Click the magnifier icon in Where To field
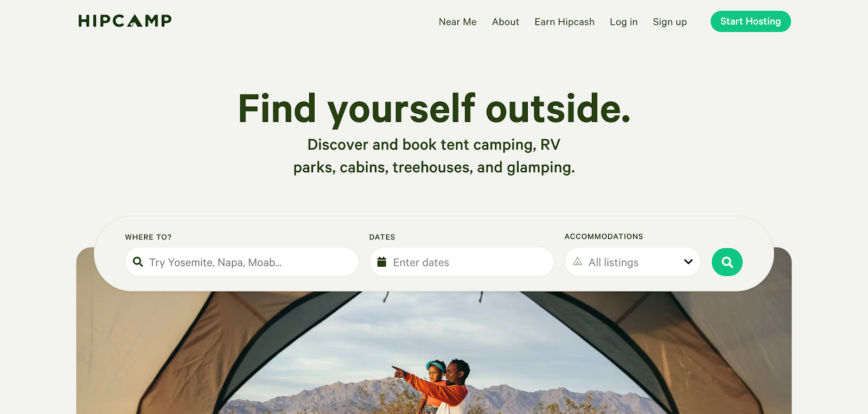 138,262
